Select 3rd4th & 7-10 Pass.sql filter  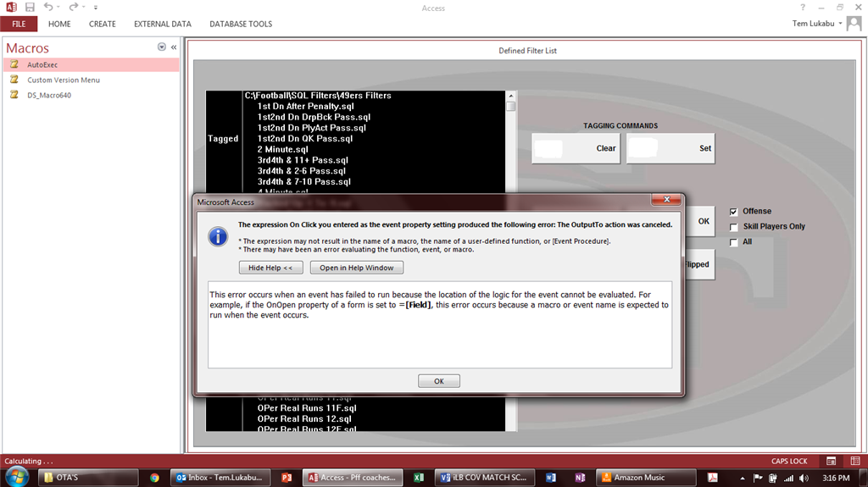pyautogui.click(x=304, y=181)
